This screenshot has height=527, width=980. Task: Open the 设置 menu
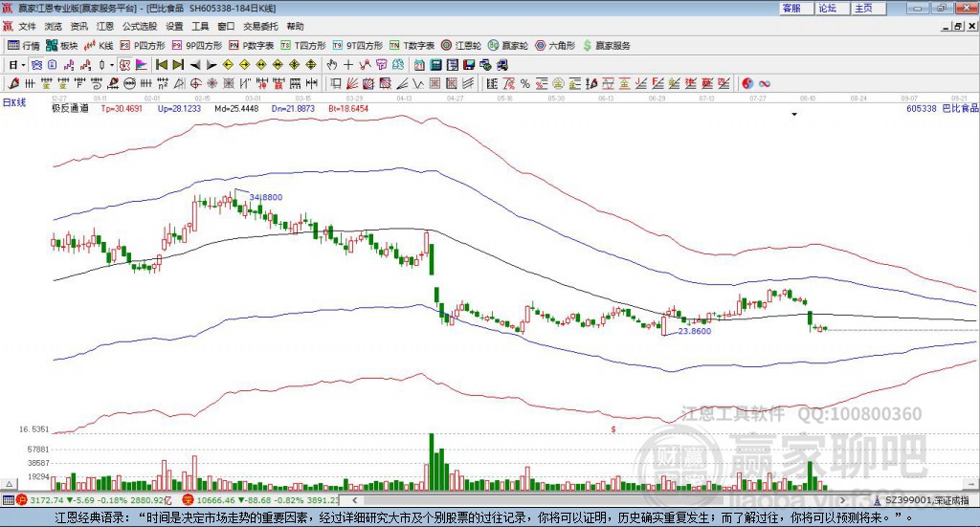click(174, 26)
